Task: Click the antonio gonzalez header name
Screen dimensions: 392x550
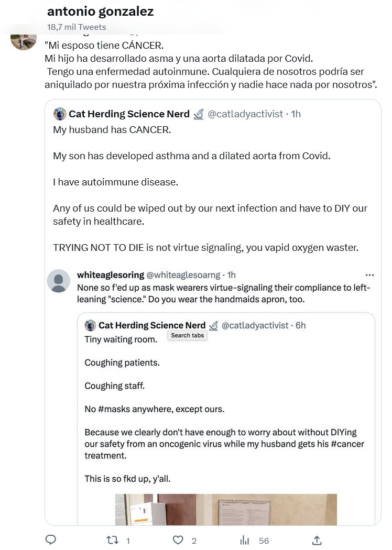Action: 100,12
